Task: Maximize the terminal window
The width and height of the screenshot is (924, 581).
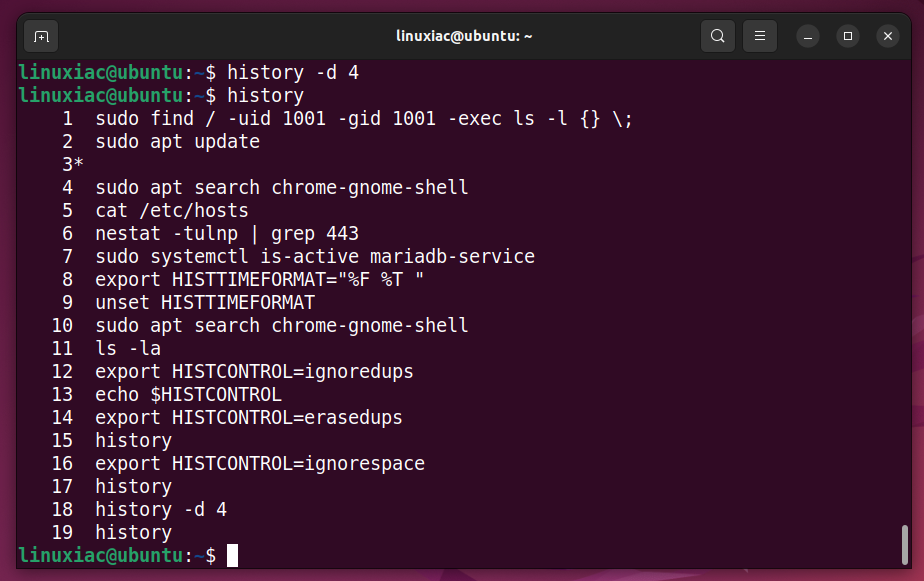Action: coord(848,37)
